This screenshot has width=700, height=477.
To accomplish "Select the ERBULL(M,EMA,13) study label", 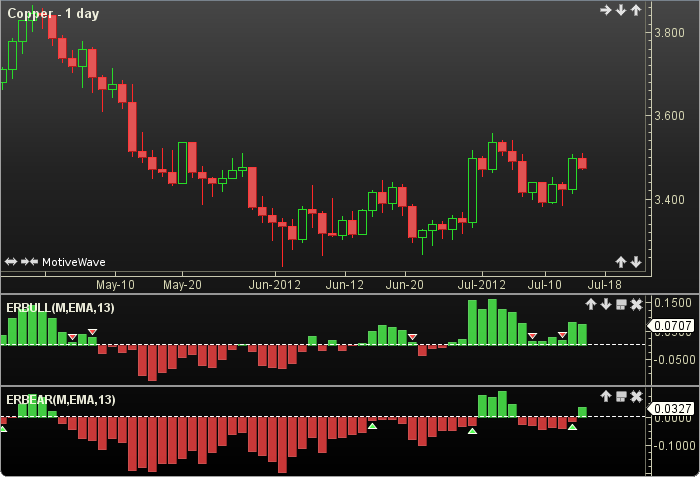I will click(x=60, y=308).
